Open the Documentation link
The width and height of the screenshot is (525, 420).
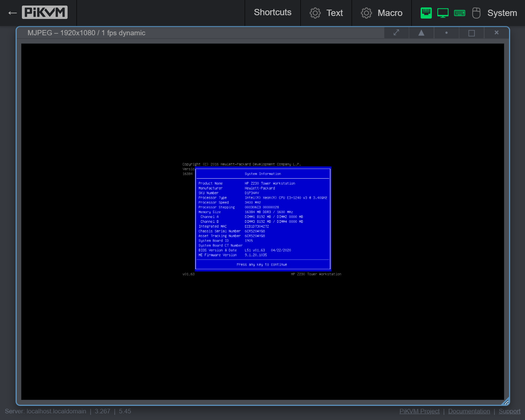click(x=469, y=411)
